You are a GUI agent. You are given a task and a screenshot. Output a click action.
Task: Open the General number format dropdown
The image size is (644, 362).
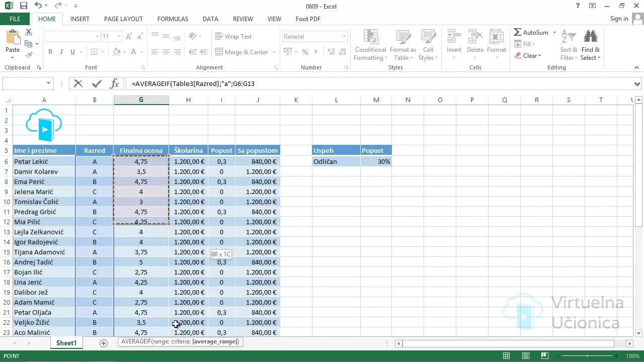click(x=345, y=37)
